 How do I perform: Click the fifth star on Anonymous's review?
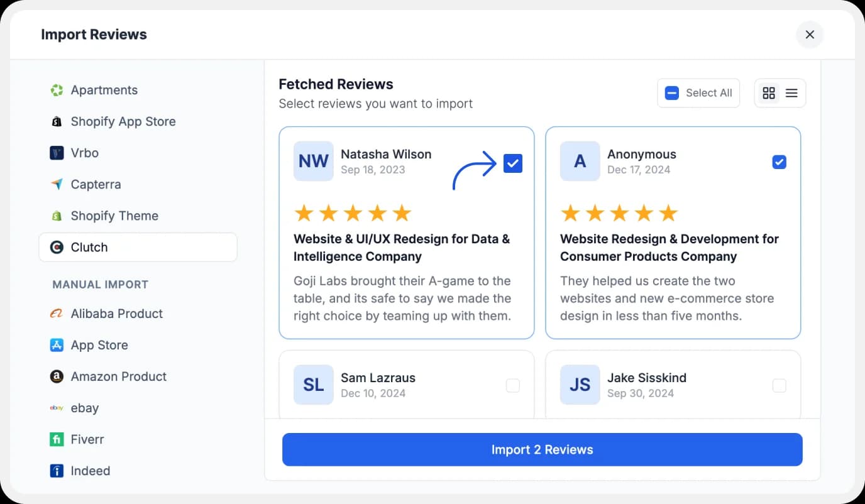point(668,212)
